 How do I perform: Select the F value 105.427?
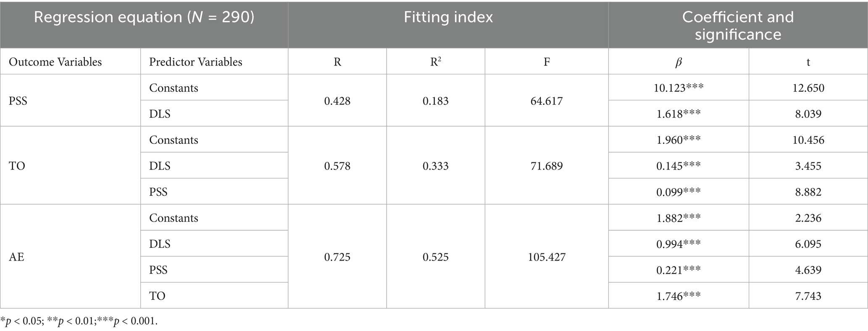point(546,257)
